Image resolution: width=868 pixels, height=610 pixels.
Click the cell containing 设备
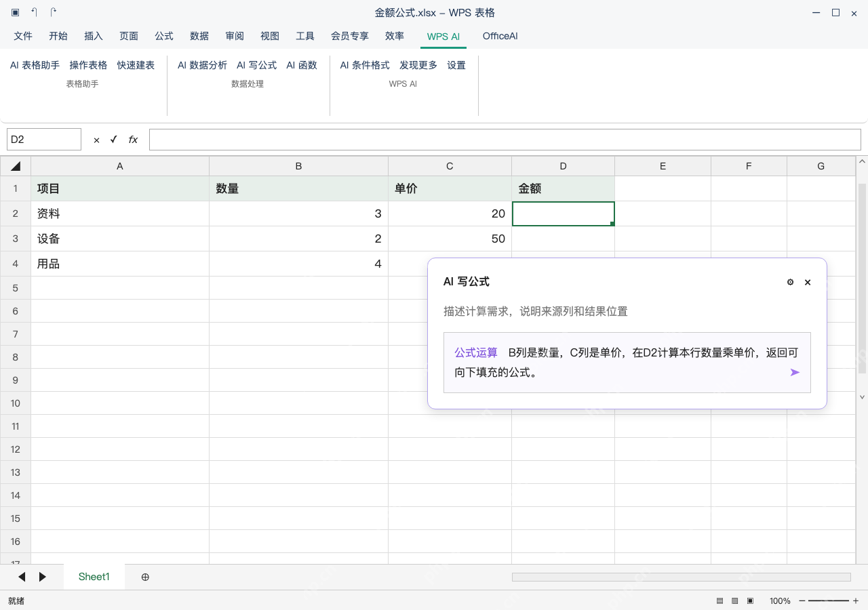[120, 239]
